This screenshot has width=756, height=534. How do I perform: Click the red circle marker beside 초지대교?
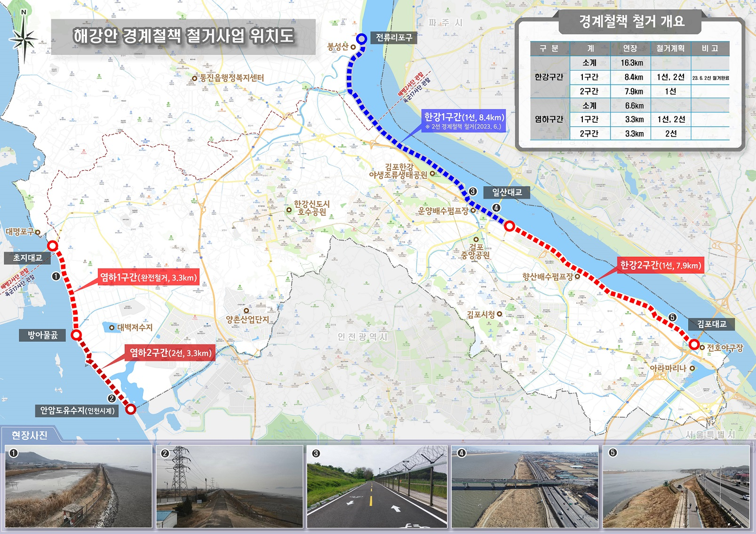point(53,246)
